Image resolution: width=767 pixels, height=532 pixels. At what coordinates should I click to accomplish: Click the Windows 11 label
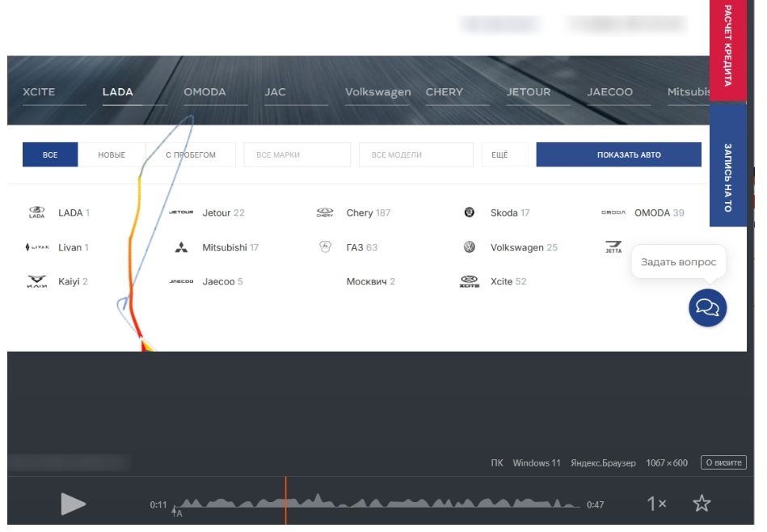[537, 463]
